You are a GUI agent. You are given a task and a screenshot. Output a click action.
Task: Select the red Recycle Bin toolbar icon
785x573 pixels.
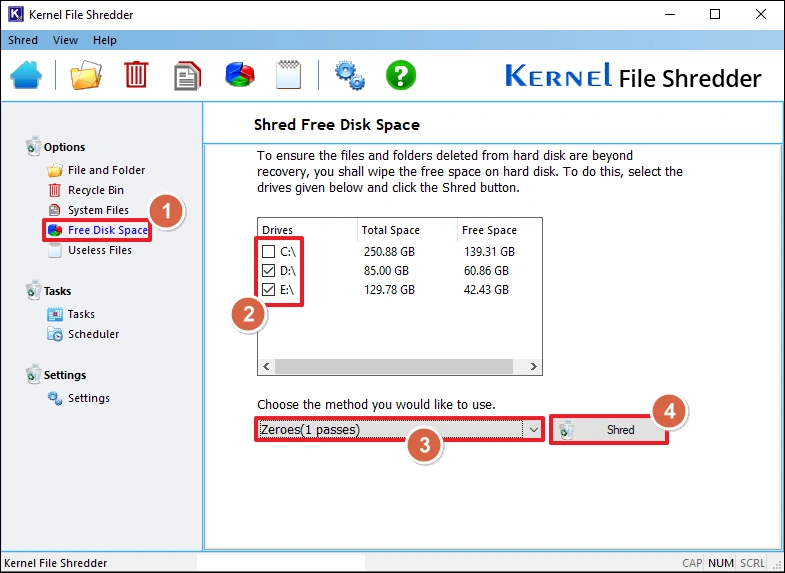pos(136,76)
